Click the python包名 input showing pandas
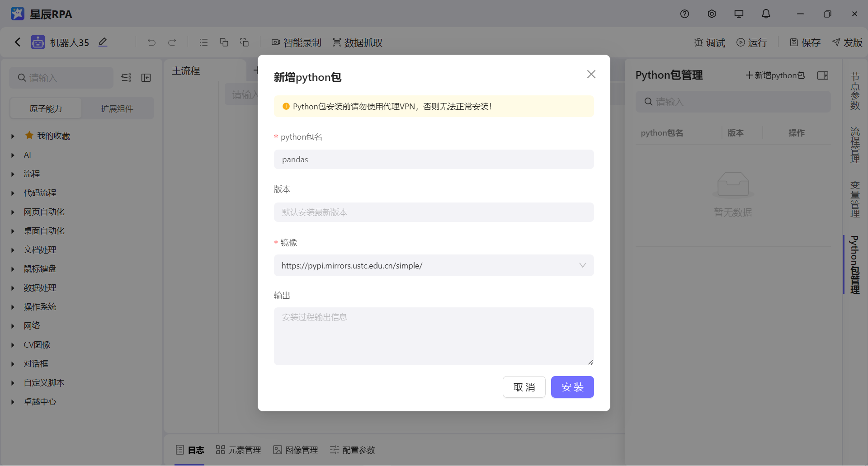The width and height of the screenshot is (868, 466). (x=434, y=159)
